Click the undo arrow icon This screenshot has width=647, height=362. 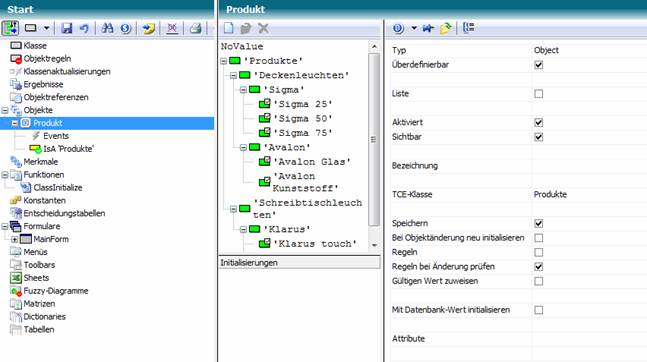pos(84,28)
